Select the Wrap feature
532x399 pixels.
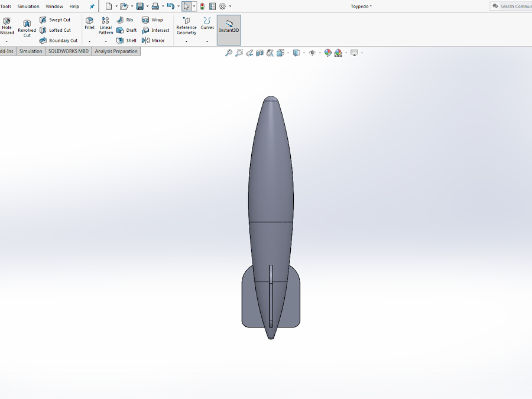pyautogui.click(x=153, y=20)
